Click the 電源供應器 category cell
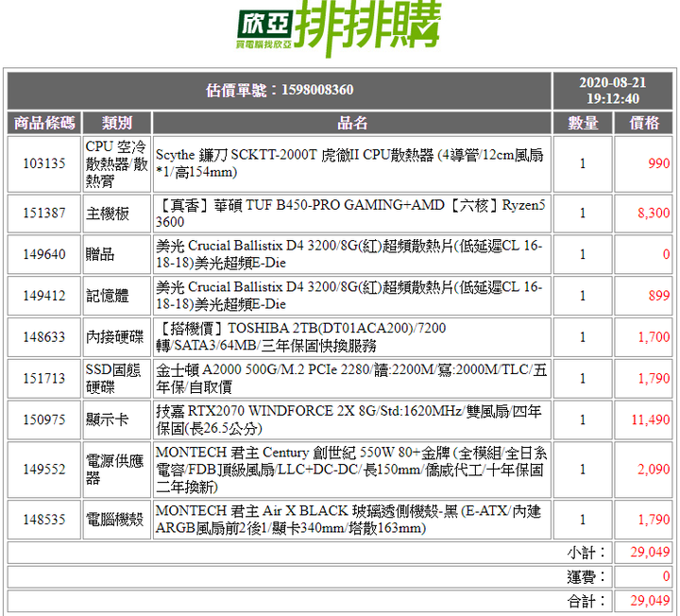Image resolution: width=680 pixels, height=616 pixels. click(117, 470)
